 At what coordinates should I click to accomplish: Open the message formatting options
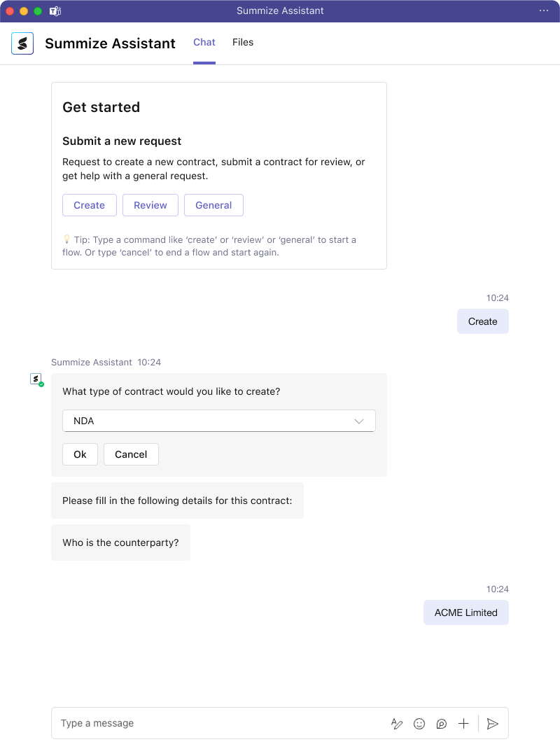point(397,724)
